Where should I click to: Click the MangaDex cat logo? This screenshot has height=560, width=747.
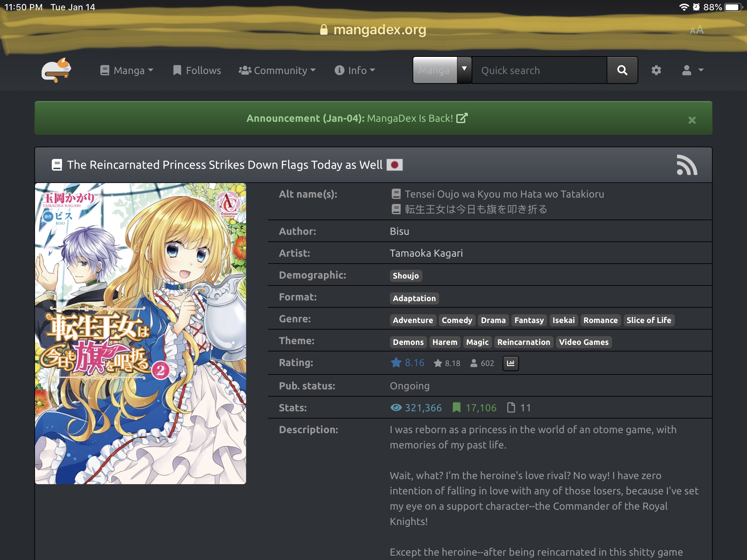pos(56,70)
